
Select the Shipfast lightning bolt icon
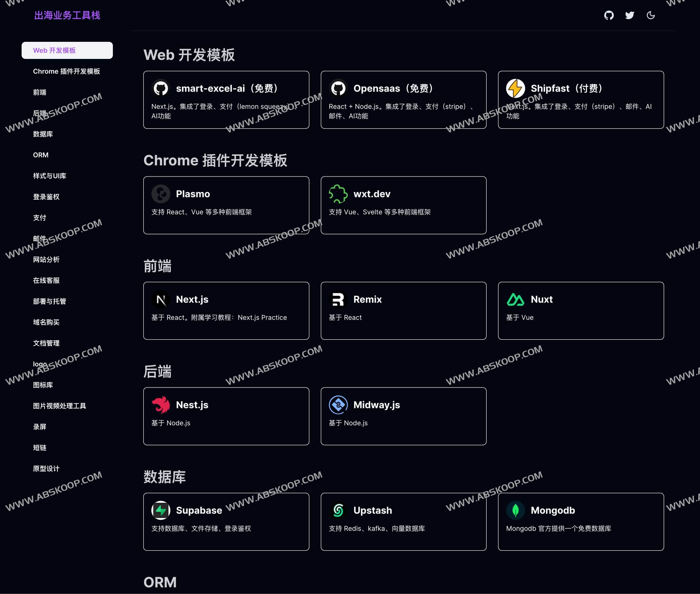click(x=515, y=88)
